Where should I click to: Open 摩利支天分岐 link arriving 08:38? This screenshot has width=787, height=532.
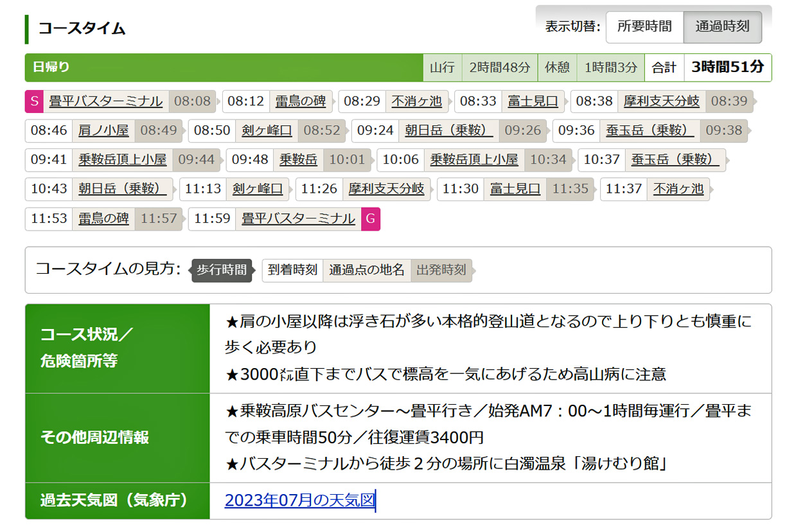coord(661,101)
